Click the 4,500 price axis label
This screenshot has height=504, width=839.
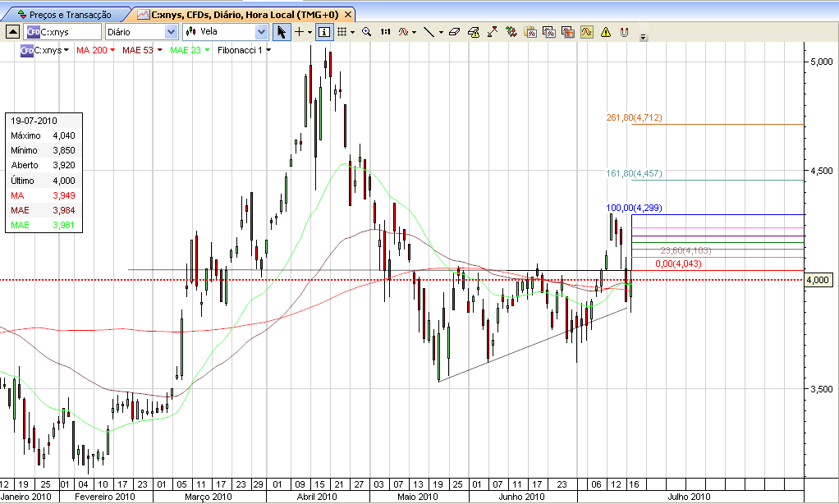[x=821, y=172]
